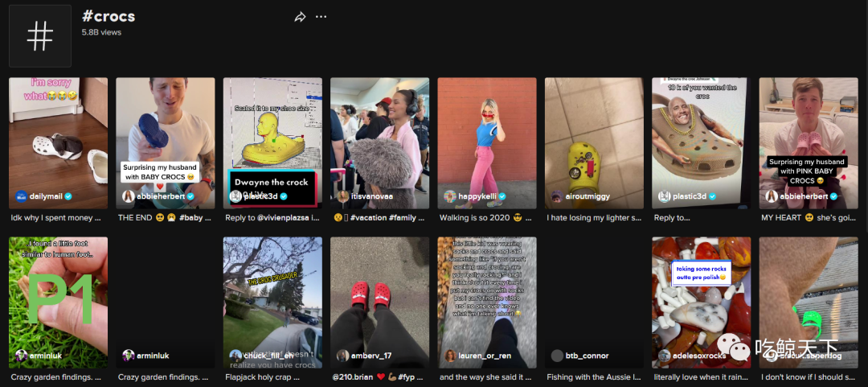Open happykelli pink pants video
This screenshot has width=868, height=387.
point(487,143)
